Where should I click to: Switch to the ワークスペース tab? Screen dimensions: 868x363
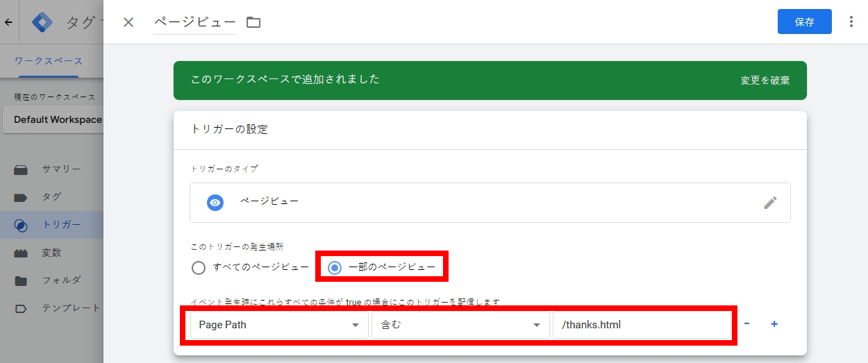[x=48, y=61]
